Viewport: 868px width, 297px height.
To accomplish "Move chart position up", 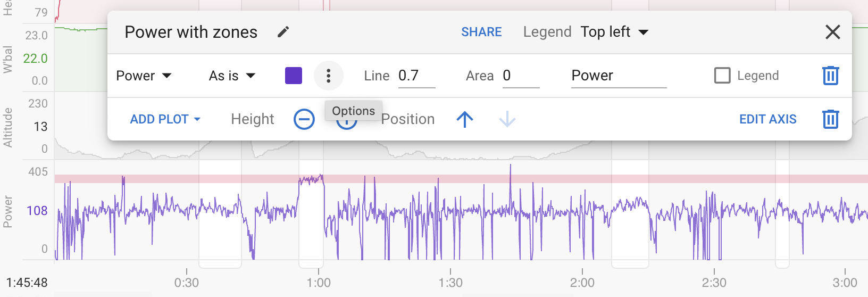I will [x=465, y=119].
